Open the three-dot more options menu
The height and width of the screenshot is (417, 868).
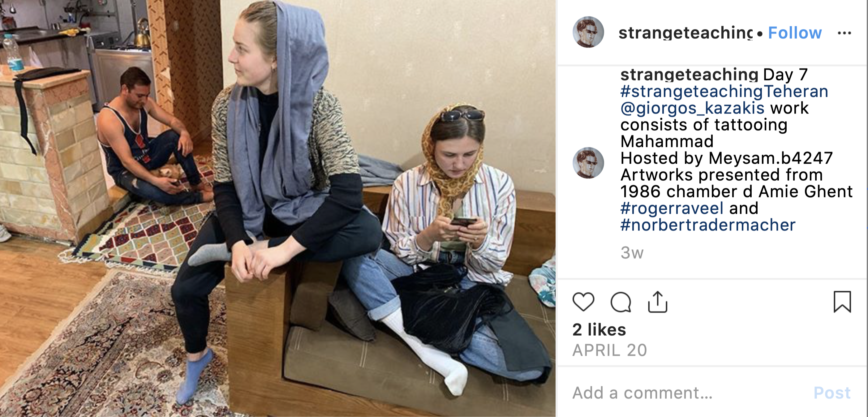pyautogui.click(x=844, y=33)
